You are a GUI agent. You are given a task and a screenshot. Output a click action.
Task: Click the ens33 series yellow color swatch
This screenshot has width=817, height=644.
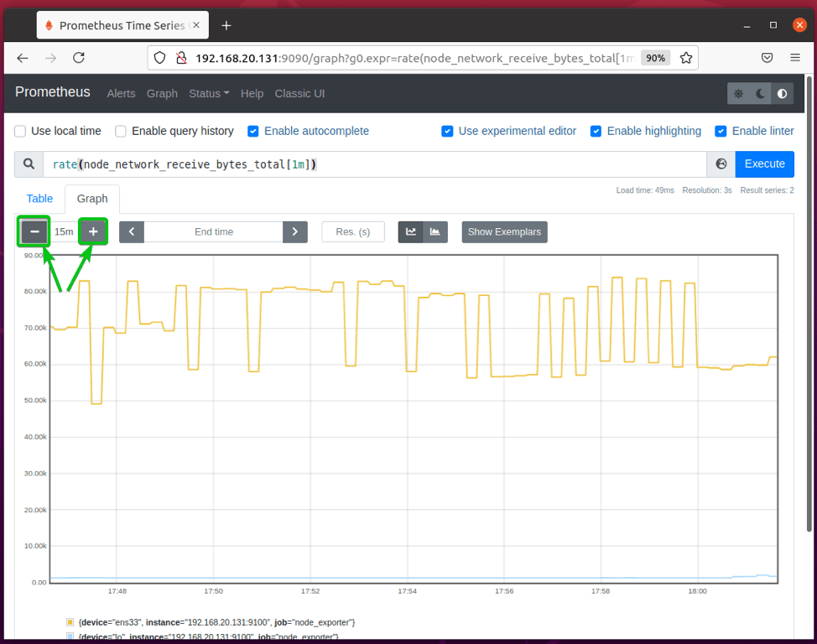pyautogui.click(x=70, y=622)
